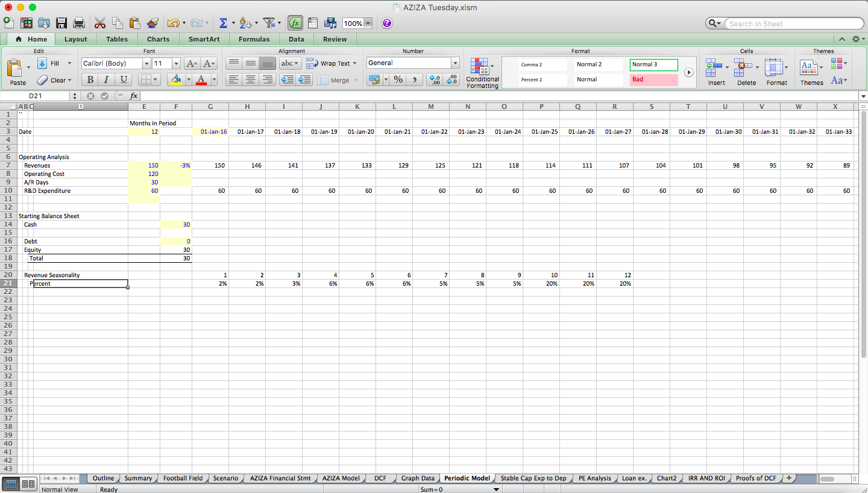Image resolution: width=868 pixels, height=493 pixels.
Task: Click the Increase decimal places icon
Action: pos(434,79)
